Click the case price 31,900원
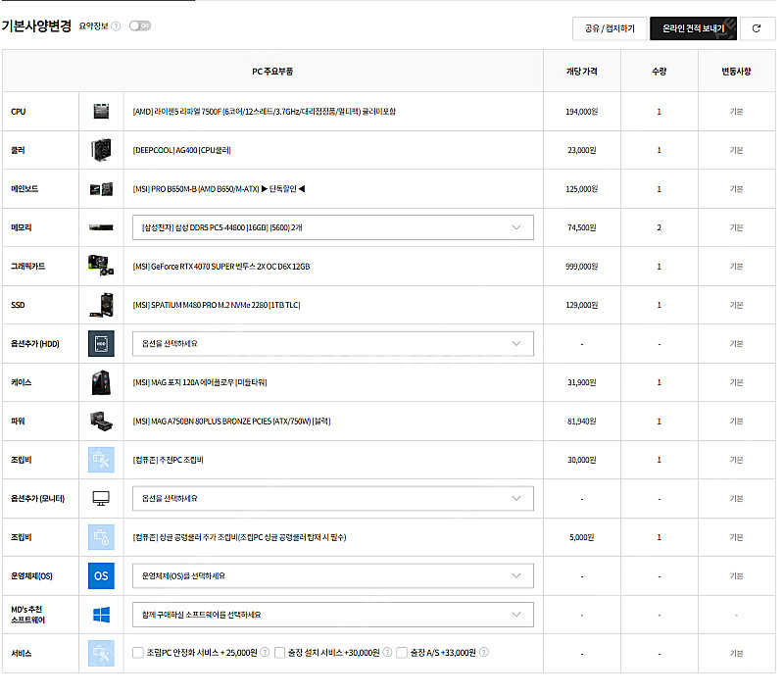Viewport: 784px width, 695px height. point(581,382)
